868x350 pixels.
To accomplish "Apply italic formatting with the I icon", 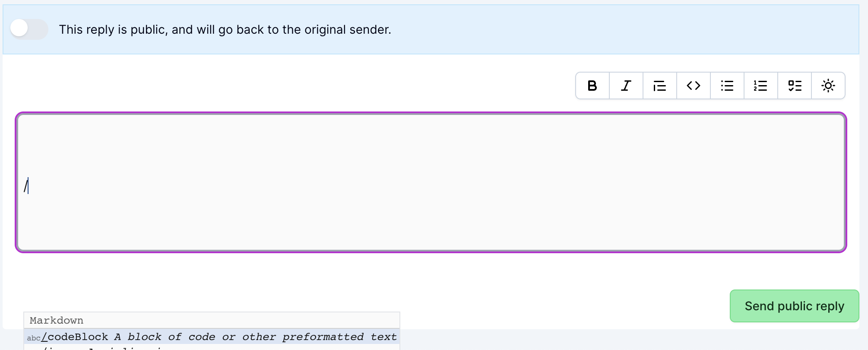I will coord(626,86).
